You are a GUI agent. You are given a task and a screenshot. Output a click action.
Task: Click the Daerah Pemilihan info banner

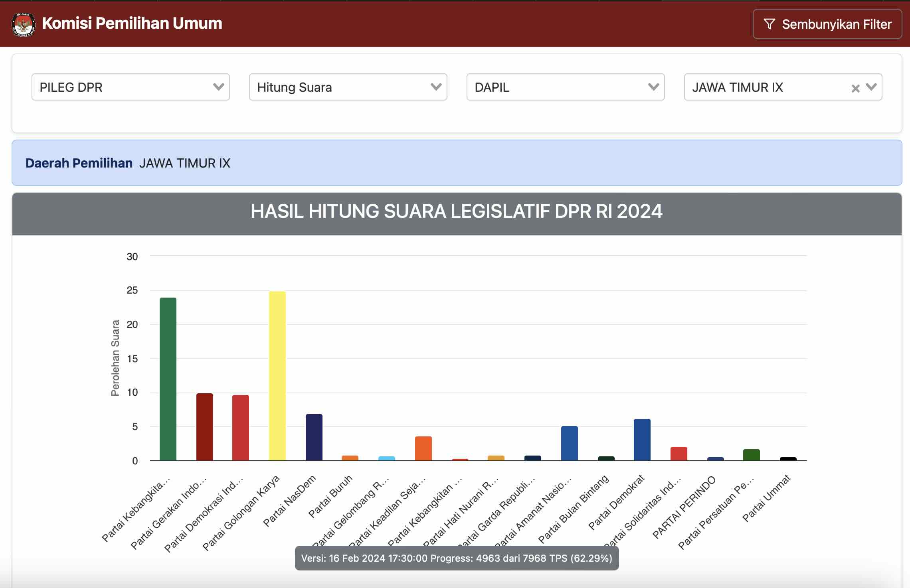(x=457, y=163)
